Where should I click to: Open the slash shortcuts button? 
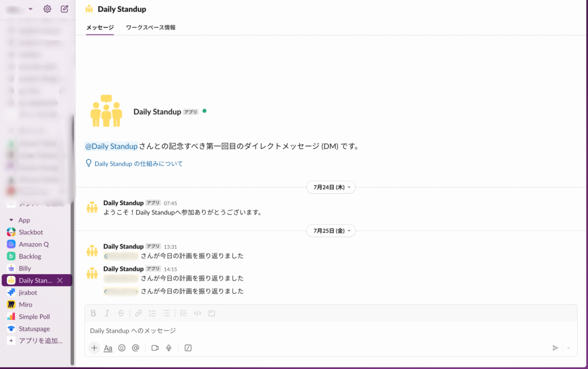coord(188,348)
